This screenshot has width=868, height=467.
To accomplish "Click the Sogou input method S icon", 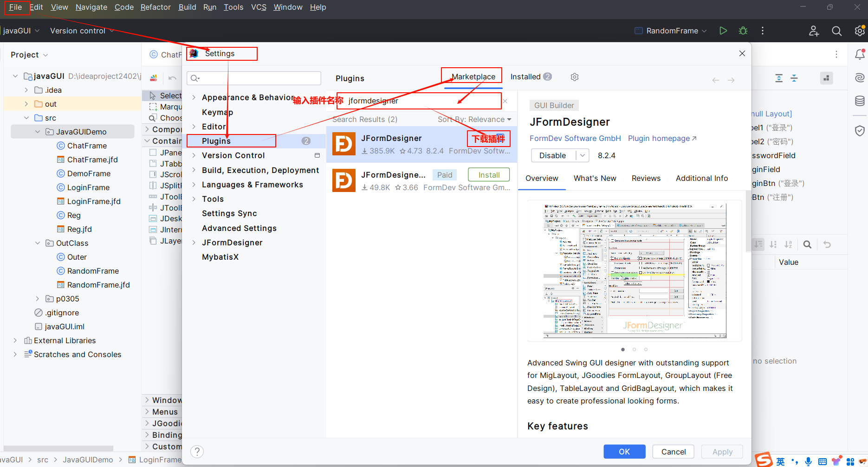I will coord(764,460).
